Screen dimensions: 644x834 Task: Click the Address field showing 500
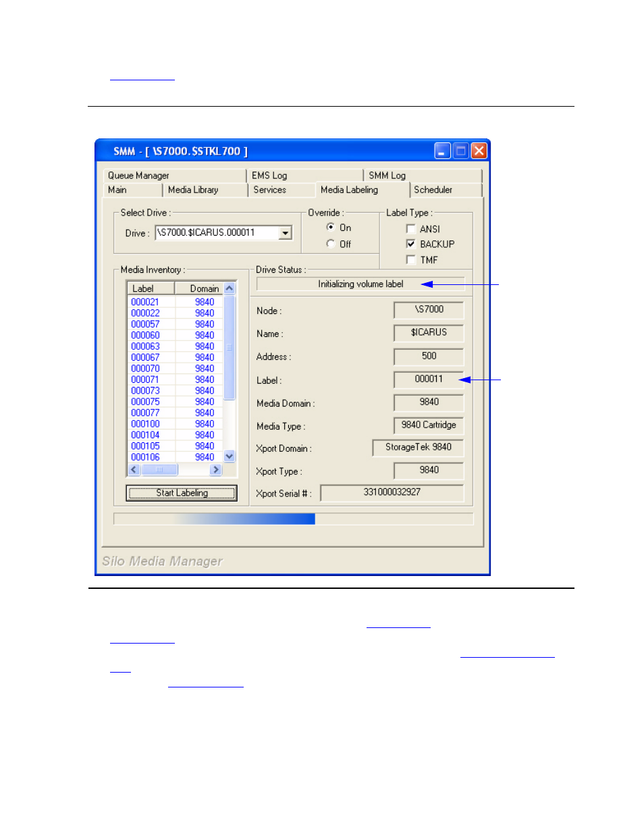point(429,356)
